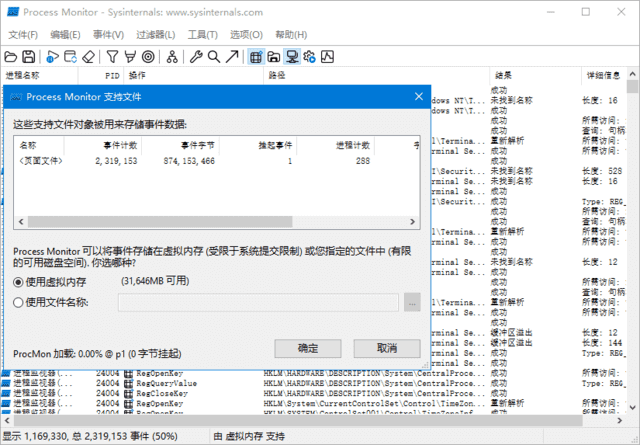Select the RegCloseKey event row
The width and height of the screenshot is (640, 445).
click(313, 394)
